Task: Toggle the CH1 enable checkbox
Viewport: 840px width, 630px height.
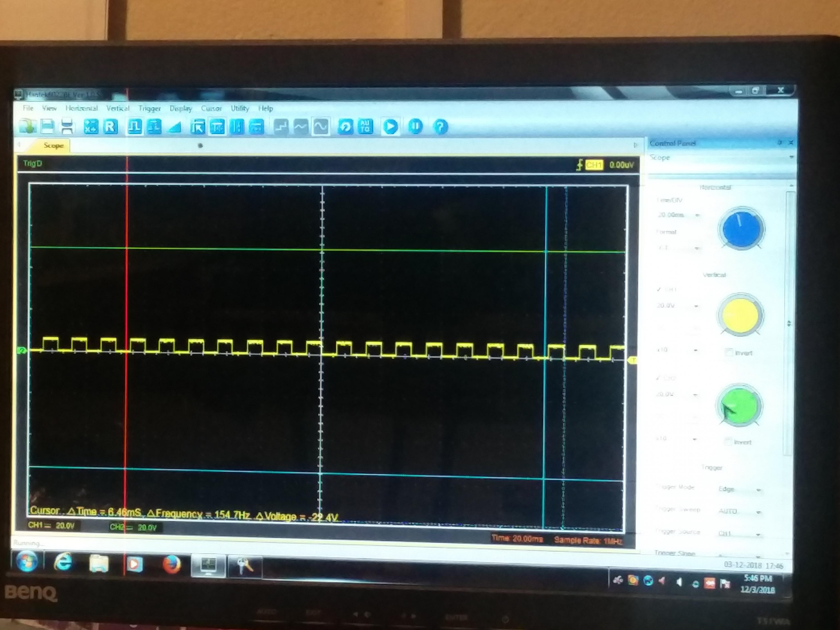Action: pyautogui.click(x=659, y=289)
